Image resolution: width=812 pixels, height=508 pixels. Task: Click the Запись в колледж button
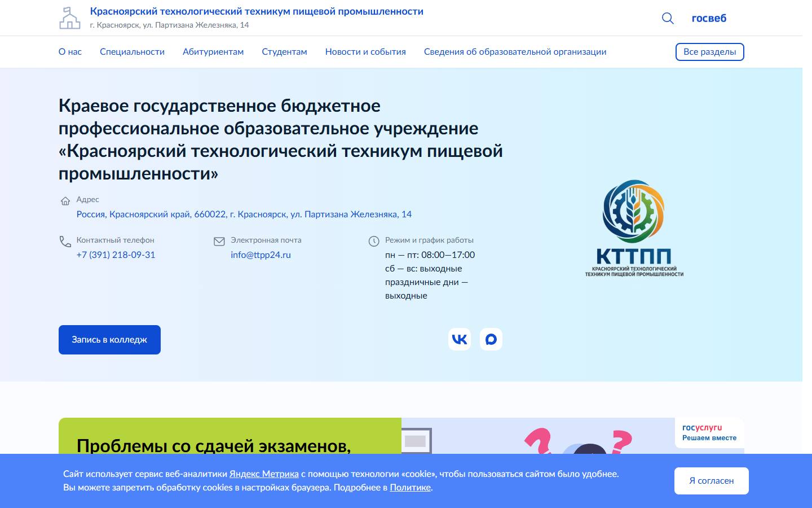[x=109, y=340]
